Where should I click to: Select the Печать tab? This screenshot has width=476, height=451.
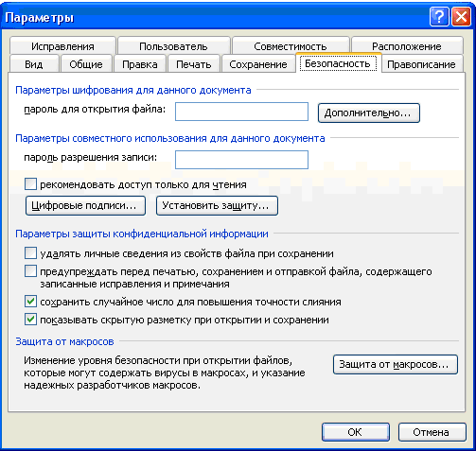pyautogui.click(x=194, y=64)
